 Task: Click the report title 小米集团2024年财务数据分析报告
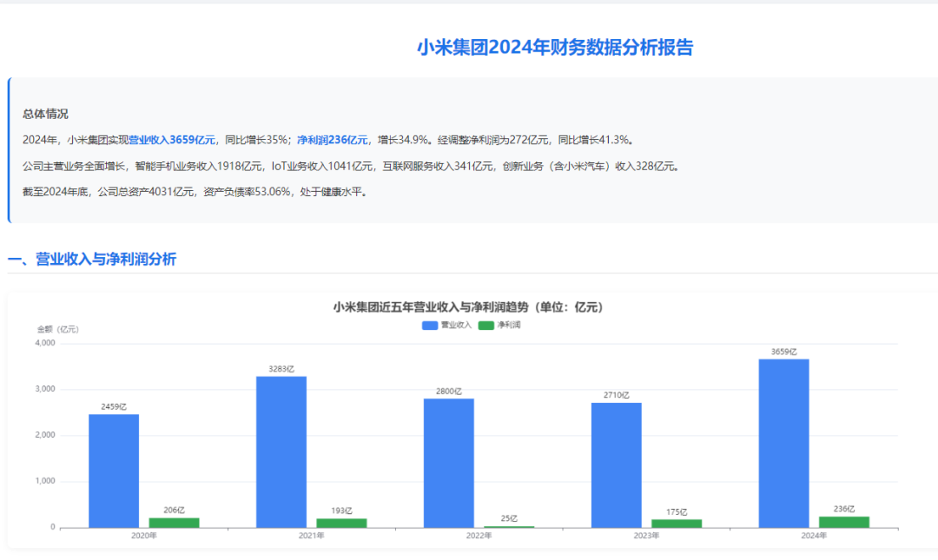[554, 47]
